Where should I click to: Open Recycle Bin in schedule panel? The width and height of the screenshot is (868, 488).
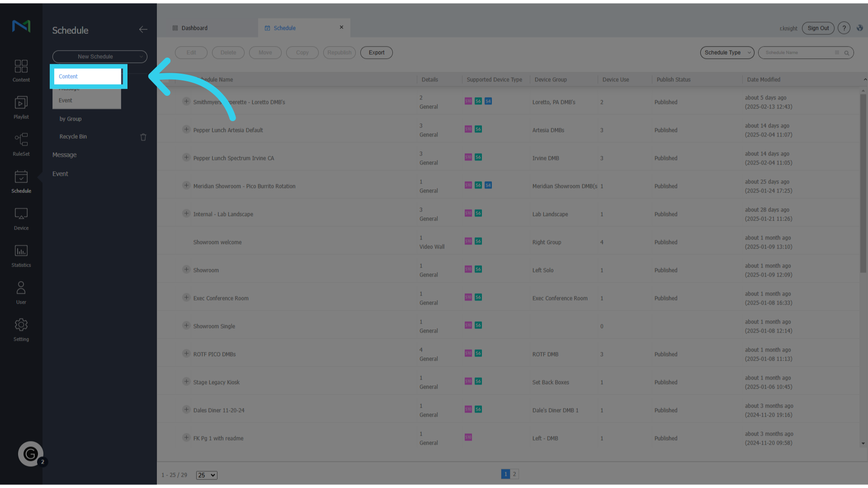[x=73, y=137]
